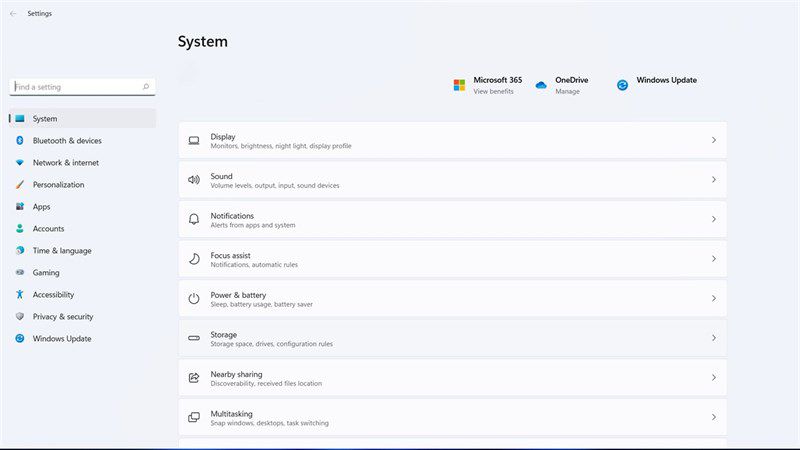Image resolution: width=800 pixels, height=450 pixels.
Task: Click the Time & language globe icon
Action: coord(20,250)
